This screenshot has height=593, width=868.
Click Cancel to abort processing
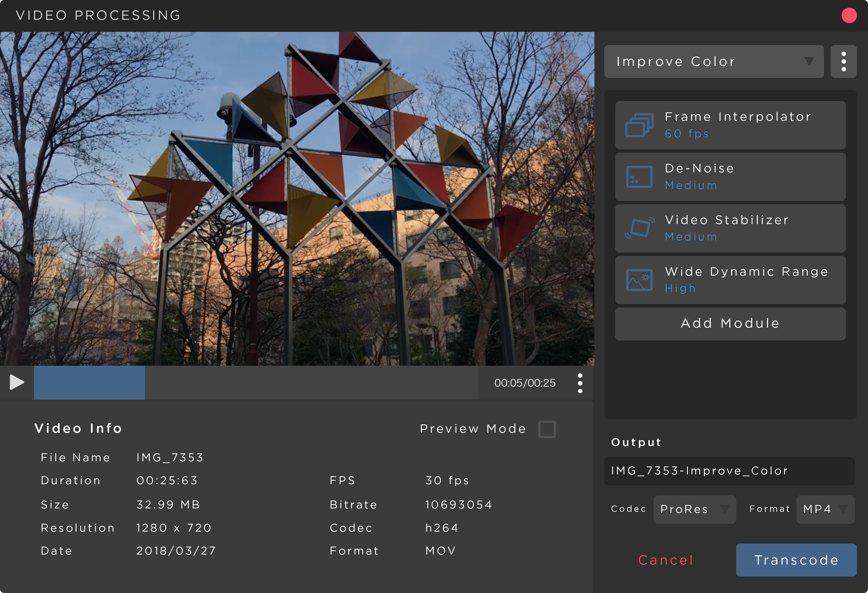tap(666, 560)
